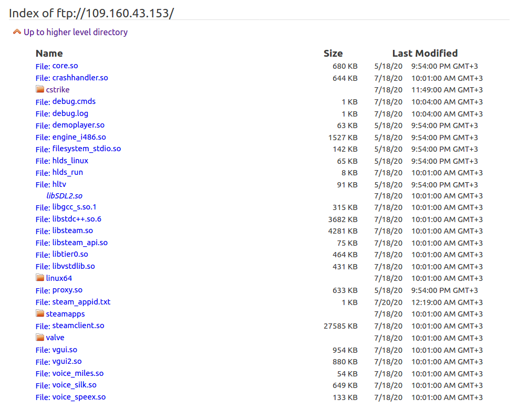This screenshot has height=420, width=518.
Task: Click the Name column header
Action: pyautogui.click(x=49, y=54)
